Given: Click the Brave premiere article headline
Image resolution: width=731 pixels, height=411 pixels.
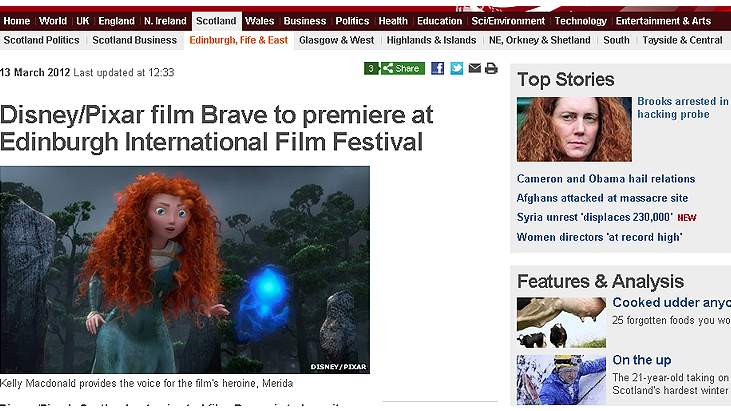Looking at the screenshot, I should click(217, 128).
